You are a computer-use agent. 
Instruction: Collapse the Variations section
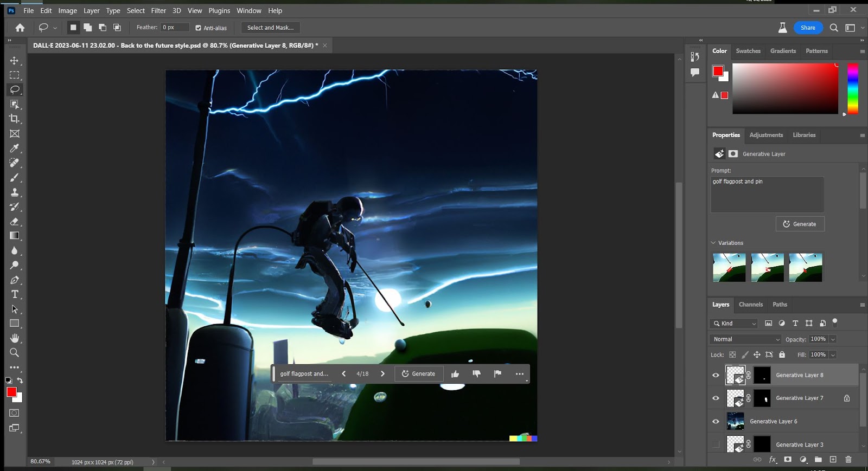point(713,243)
